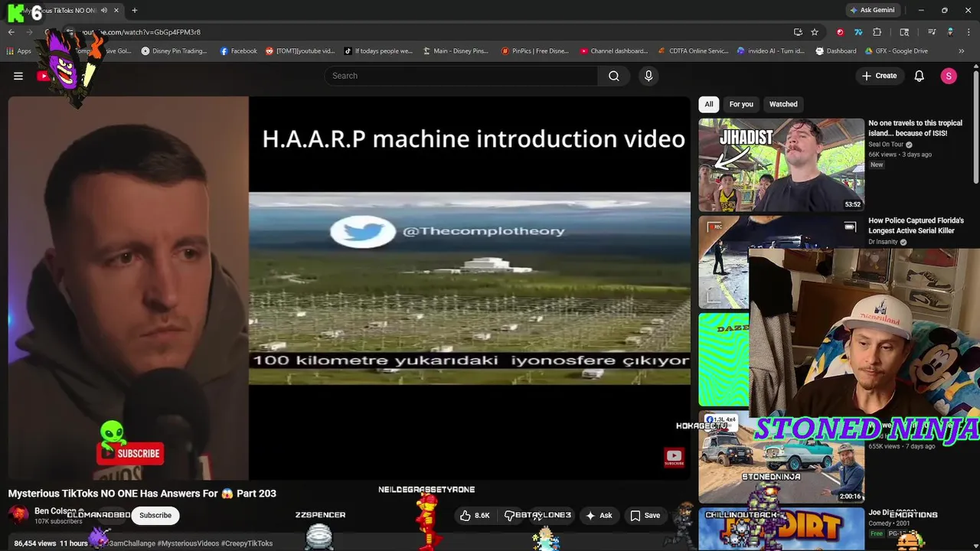
Task: Open the Dashboard bookmark
Action: [836, 51]
